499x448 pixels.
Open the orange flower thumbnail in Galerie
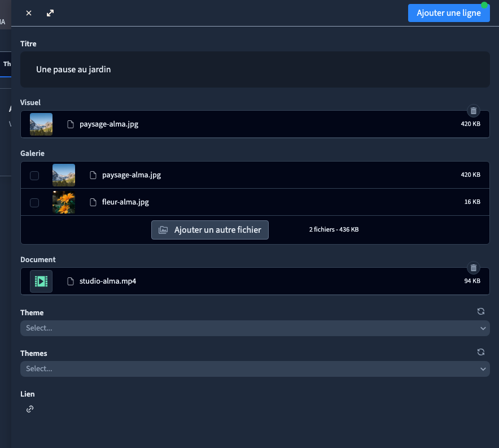coord(64,202)
